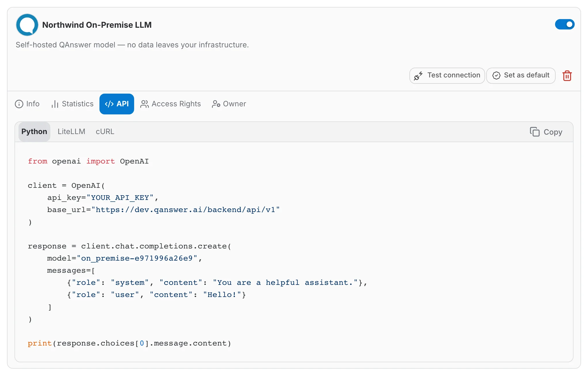The image size is (588, 375).
Task: Click the "Hello!" message string in code
Action: [222, 295]
